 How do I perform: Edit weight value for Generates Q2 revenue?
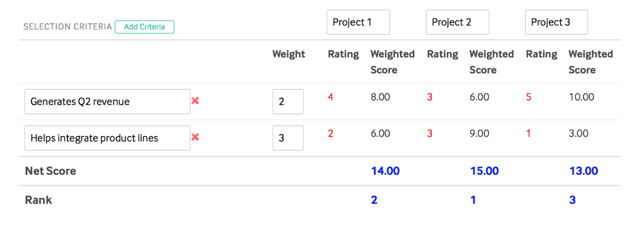point(288,102)
